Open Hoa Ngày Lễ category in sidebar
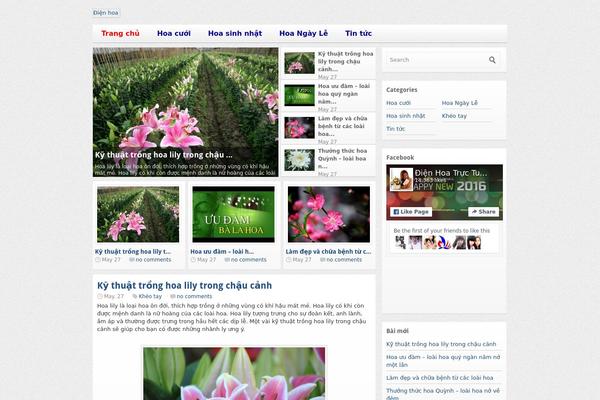This screenshot has height=400, width=600. (460, 103)
